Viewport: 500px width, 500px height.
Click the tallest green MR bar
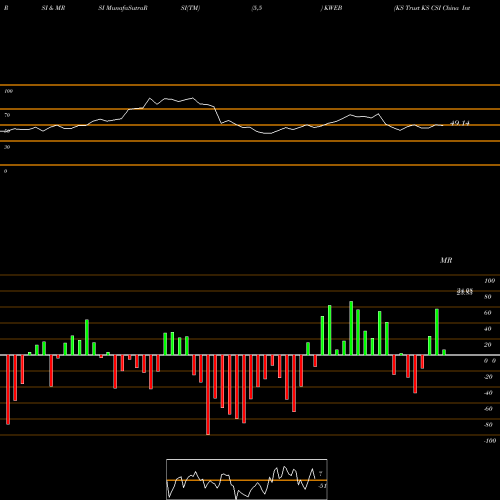351,328
